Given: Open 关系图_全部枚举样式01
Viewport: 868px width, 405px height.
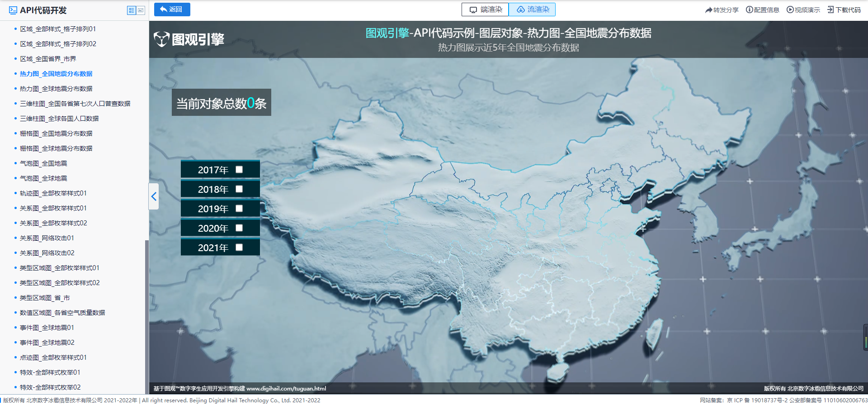Looking at the screenshot, I should (x=53, y=208).
